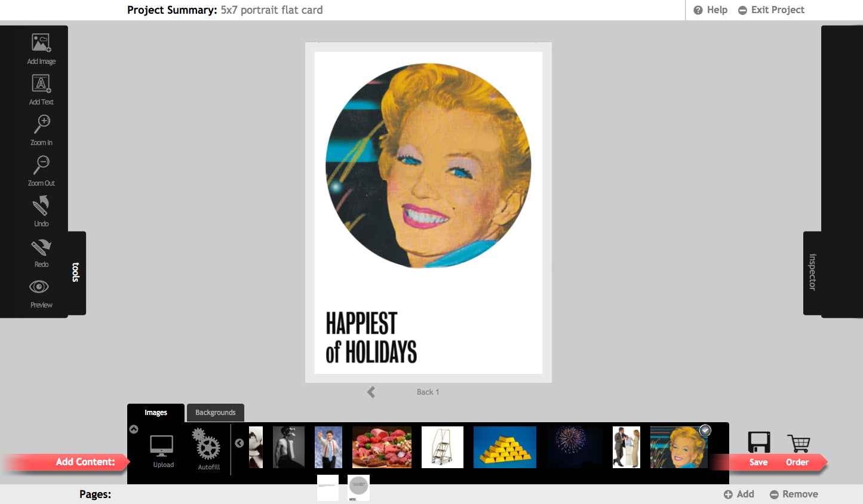
Task: Select the gold bars thumbnail
Action: tap(505, 447)
